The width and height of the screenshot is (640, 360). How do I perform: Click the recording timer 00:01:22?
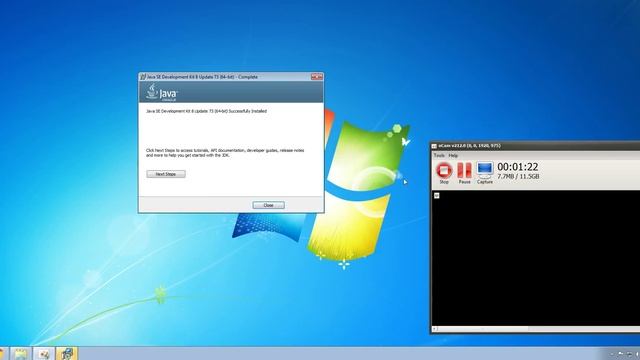(x=518, y=167)
